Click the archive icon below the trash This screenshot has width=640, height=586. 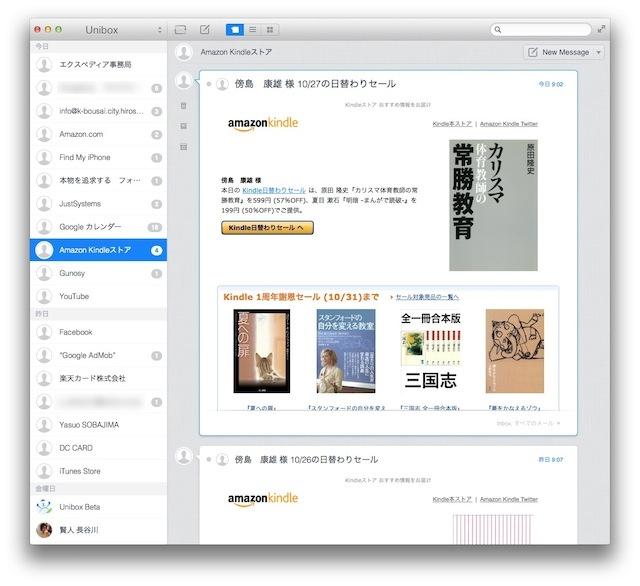coord(183,126)
